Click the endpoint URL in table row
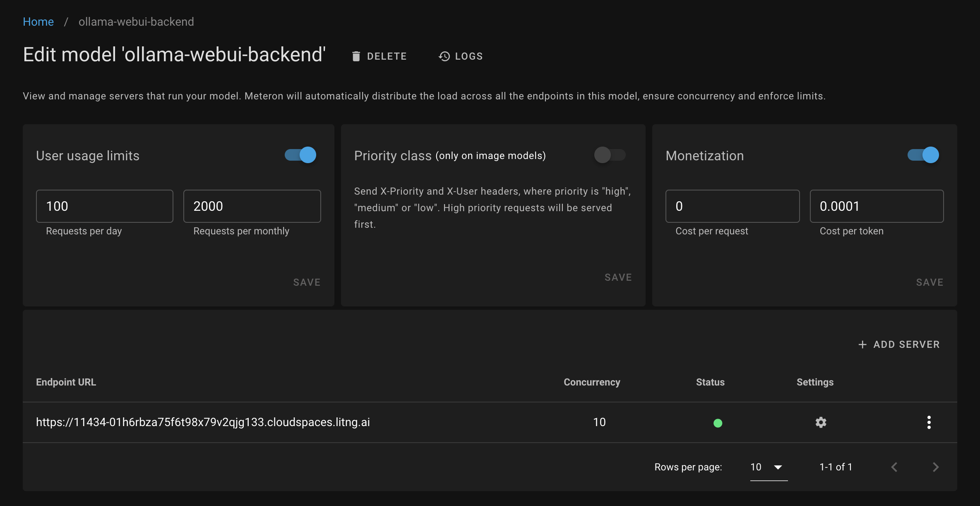The image size is (980, 506). (x=203, y=422)
